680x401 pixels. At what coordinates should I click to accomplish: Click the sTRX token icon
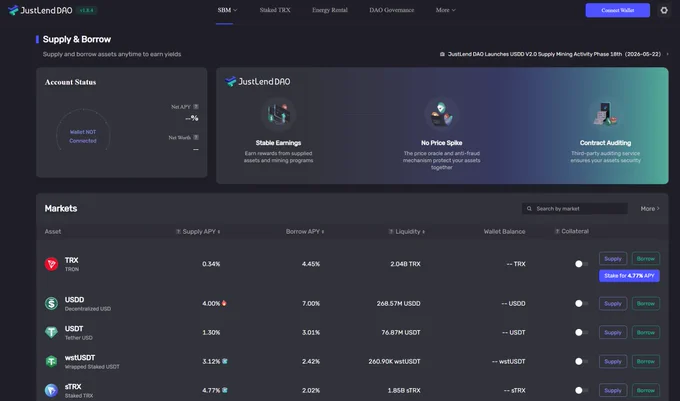click(51, 390)
